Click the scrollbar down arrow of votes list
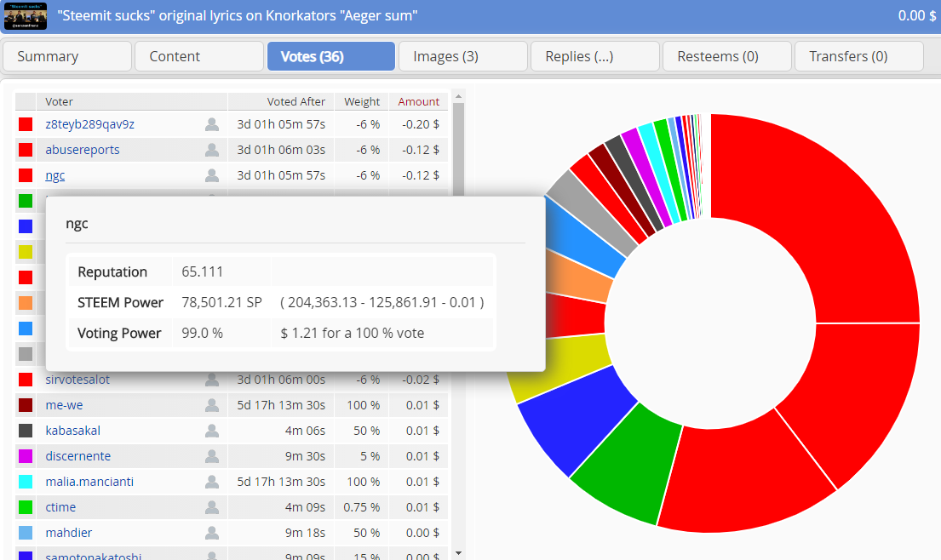The image size is (941, 560). (458, 553)
